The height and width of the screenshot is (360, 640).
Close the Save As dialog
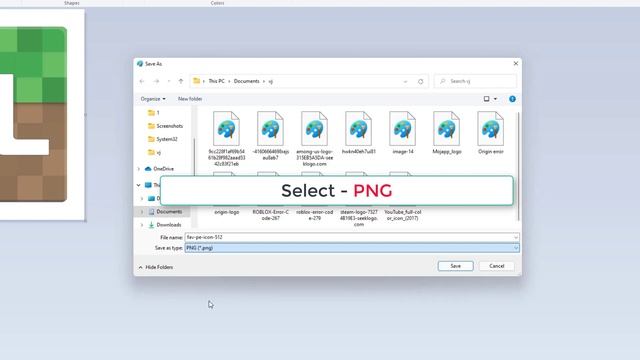click(x=516, y=64)
